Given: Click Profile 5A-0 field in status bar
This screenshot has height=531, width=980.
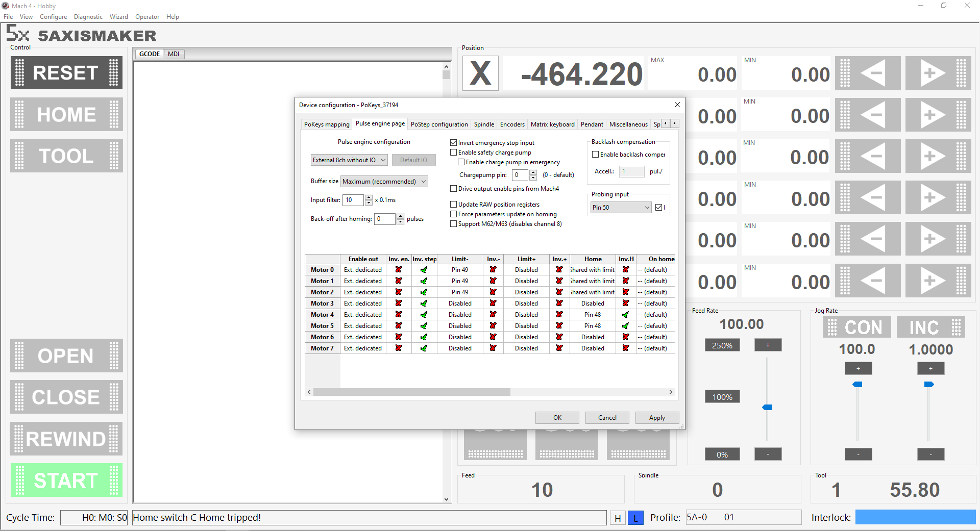Looking at the screenshot, I should point(743,517).
